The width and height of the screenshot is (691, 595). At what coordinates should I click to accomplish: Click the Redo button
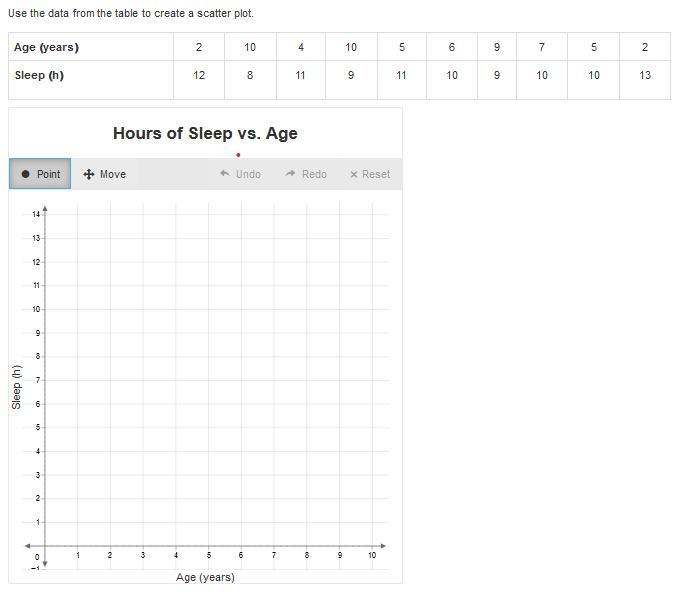point(306,174)
